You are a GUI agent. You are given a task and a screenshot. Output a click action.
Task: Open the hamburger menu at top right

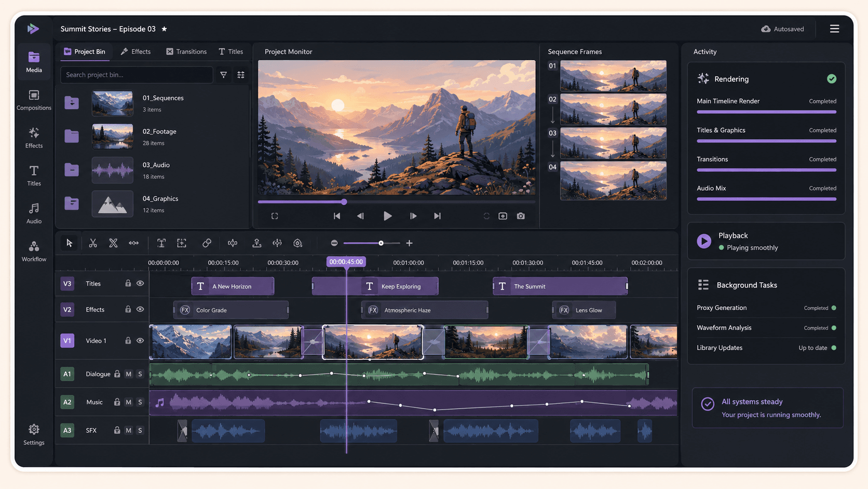834,29
